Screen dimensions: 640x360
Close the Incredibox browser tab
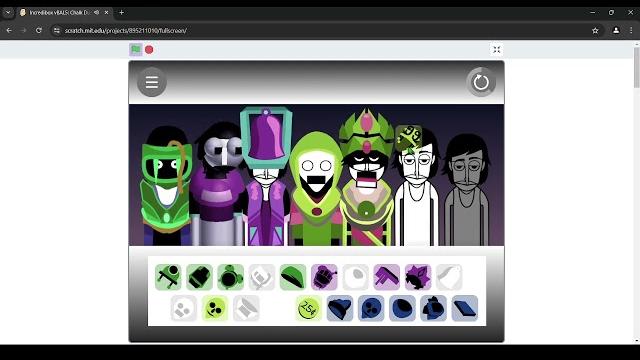[107, 13]
